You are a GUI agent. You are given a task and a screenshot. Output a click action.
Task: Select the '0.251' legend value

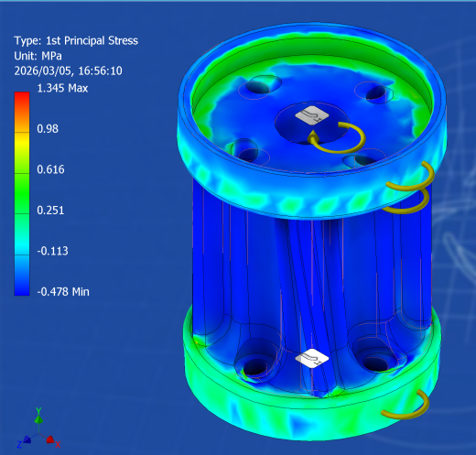(x=50, y=211)
